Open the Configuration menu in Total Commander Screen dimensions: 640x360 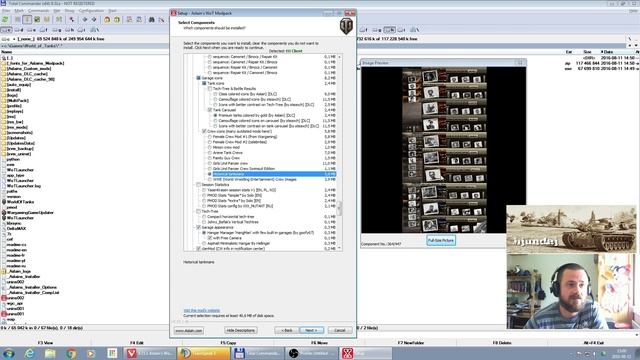pos(91,11)
